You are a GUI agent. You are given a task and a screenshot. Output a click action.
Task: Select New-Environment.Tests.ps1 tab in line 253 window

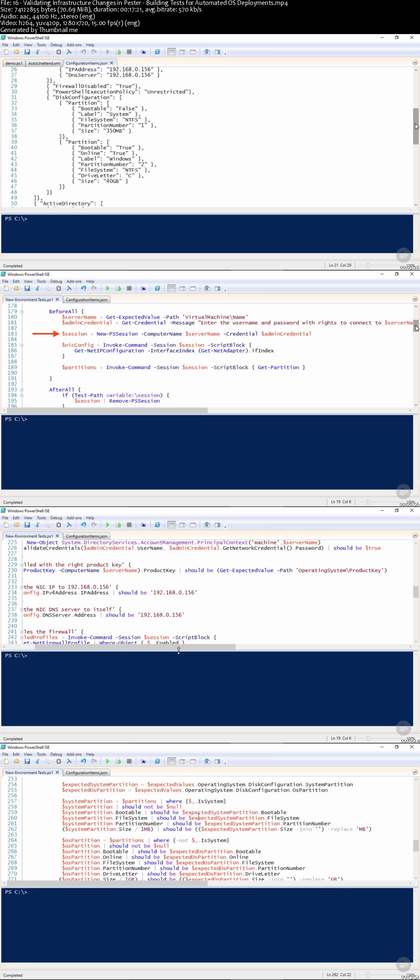29,773
